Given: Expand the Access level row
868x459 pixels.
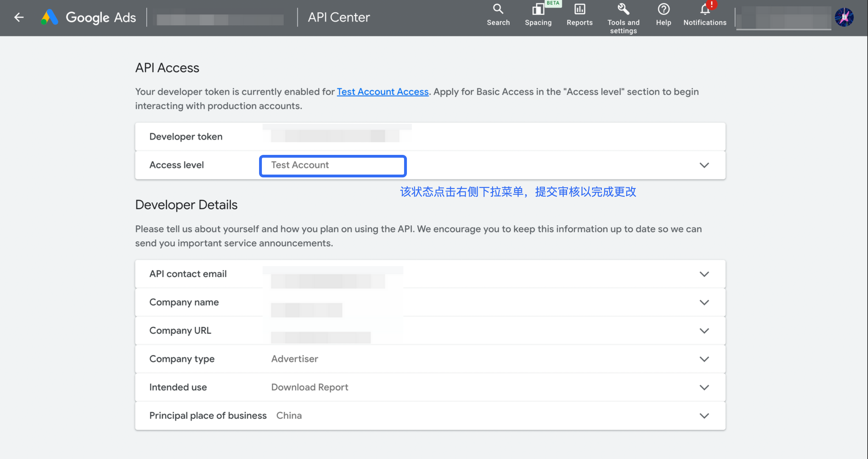Looking at the screenshot, I should 704,165.
